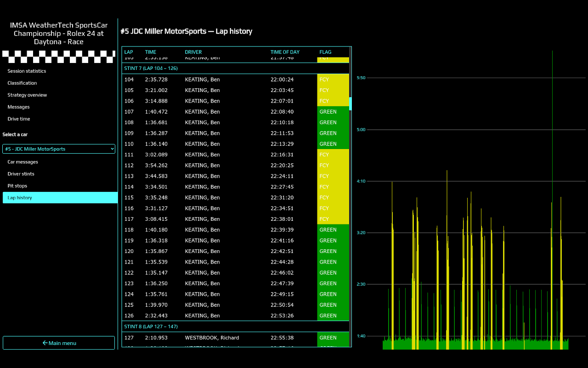
Task: Click the FCY flag cell for lap 113
Action: pos(333,176)
